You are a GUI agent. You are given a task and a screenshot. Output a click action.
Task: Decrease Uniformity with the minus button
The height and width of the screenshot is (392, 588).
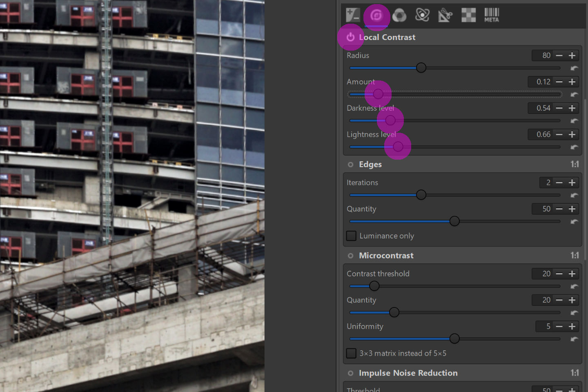(x=559, y=326)
